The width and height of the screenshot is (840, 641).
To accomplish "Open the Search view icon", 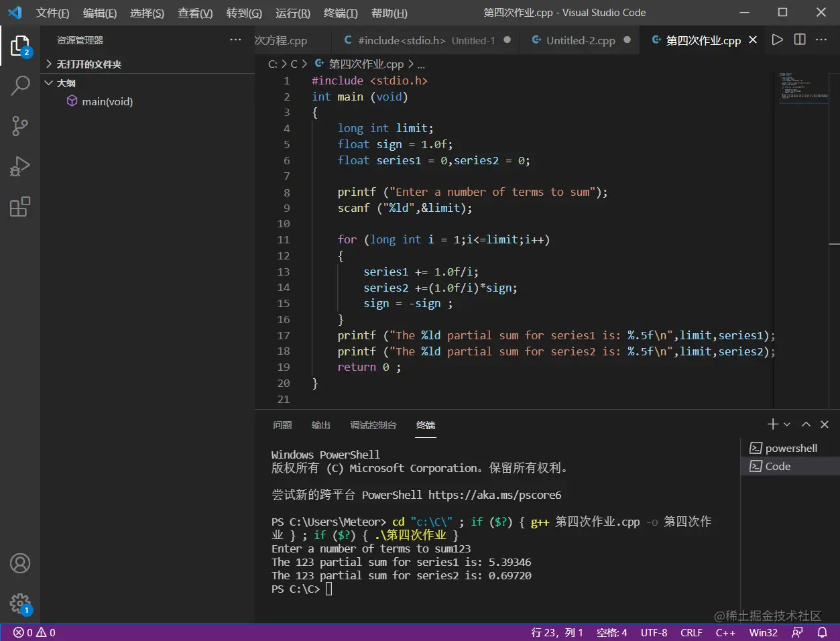I will [x=20, y=86].
